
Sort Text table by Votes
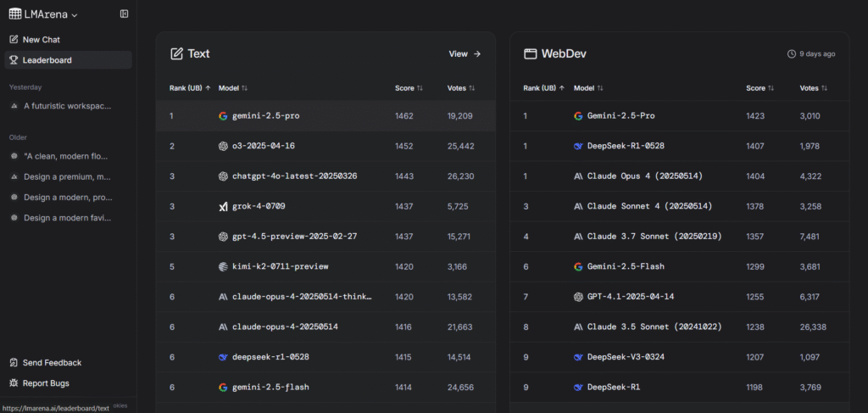(461, 88)
